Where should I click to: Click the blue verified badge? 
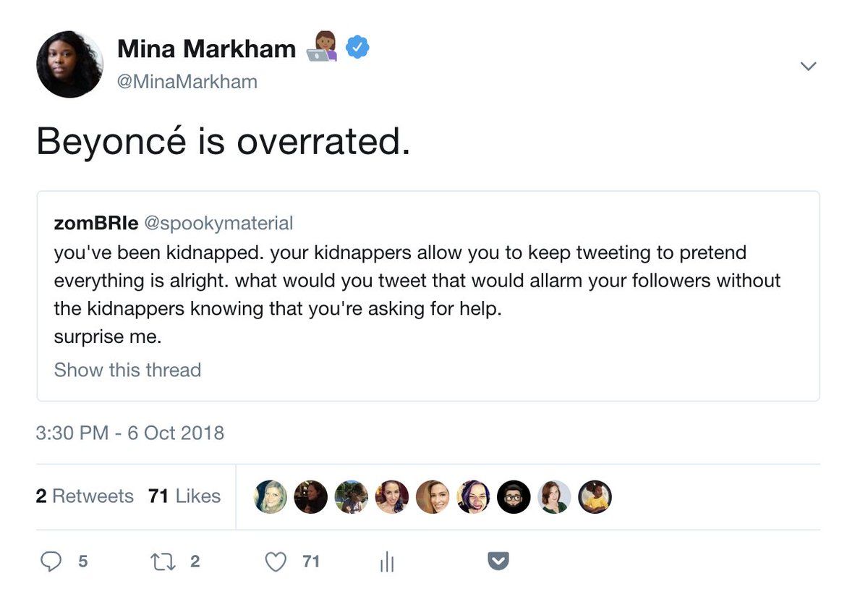tap(357, 48)
